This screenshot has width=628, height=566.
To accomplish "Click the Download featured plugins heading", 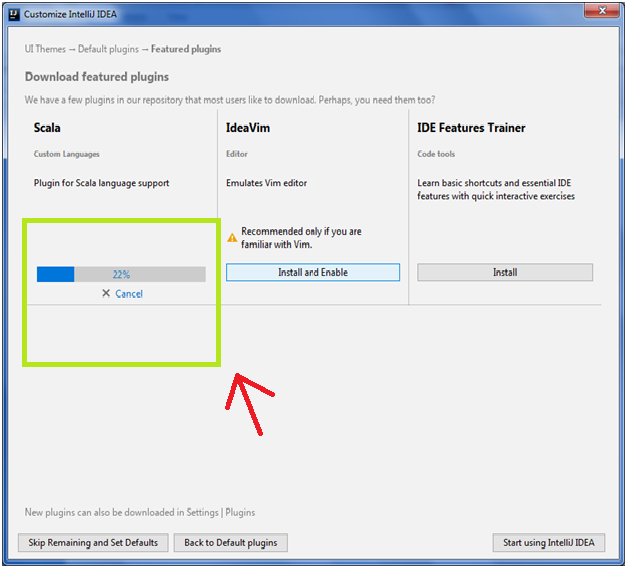I will [x=97, y=77].
